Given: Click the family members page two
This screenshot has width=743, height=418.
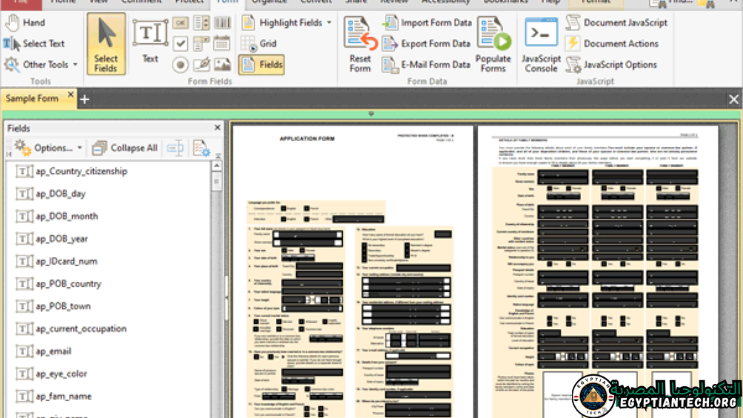Looking at the screenshot, I should click(x=598, y=272).
